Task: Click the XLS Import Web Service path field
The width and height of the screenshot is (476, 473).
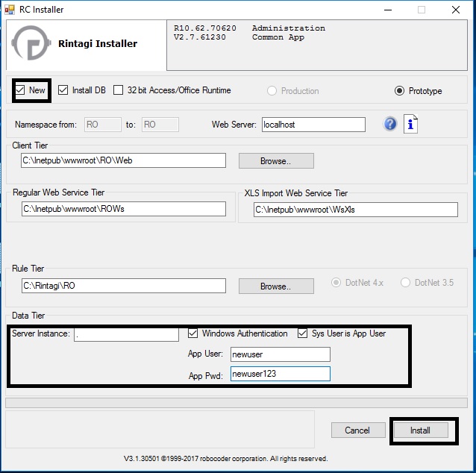Action: pyautogui.click(x=355, y=210)
